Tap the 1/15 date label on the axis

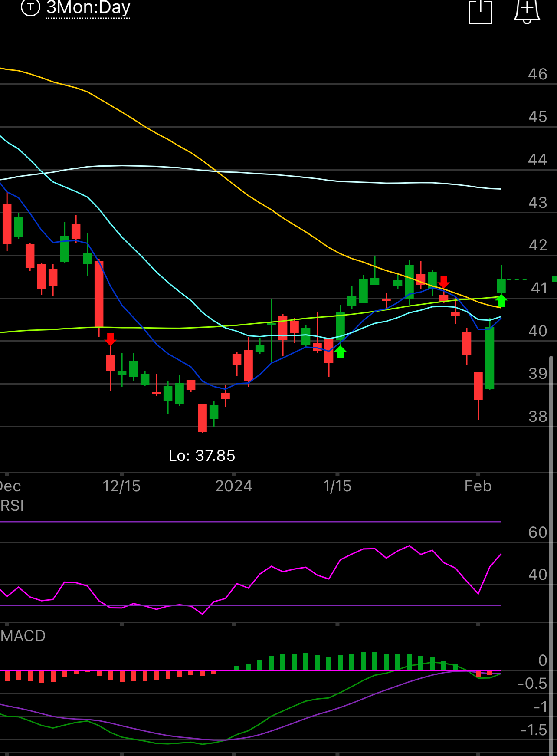(337, 486)
